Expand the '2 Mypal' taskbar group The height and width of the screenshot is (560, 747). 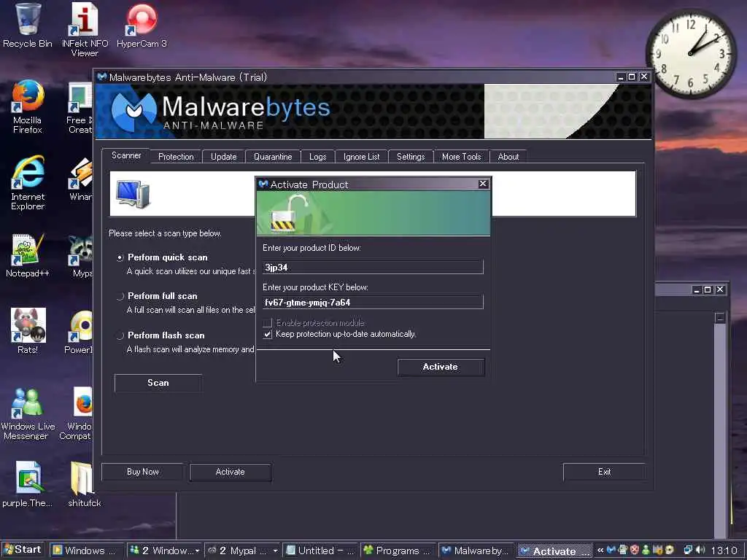[242, 551]
